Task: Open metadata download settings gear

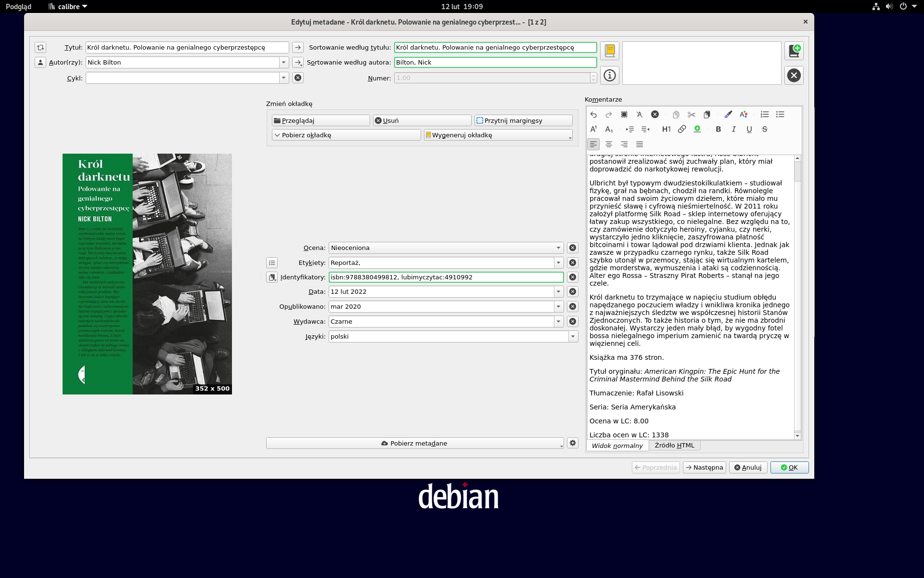Action: click(572, 443)
